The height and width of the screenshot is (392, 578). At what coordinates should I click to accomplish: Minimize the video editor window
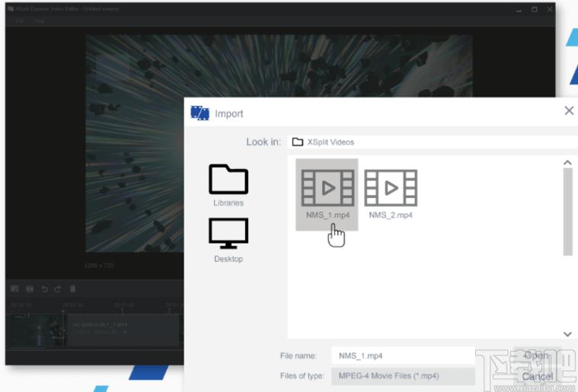(x=519, y=10)
